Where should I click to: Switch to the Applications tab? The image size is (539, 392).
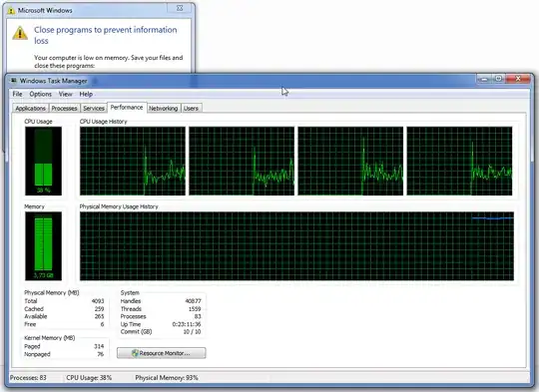(x=30, y=108)
